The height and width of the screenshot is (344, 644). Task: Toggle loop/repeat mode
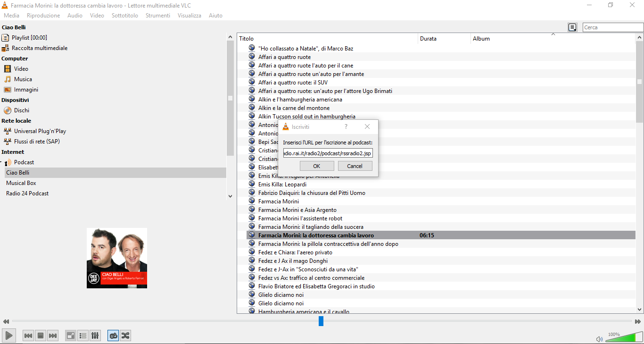click(x=113, y=336)
